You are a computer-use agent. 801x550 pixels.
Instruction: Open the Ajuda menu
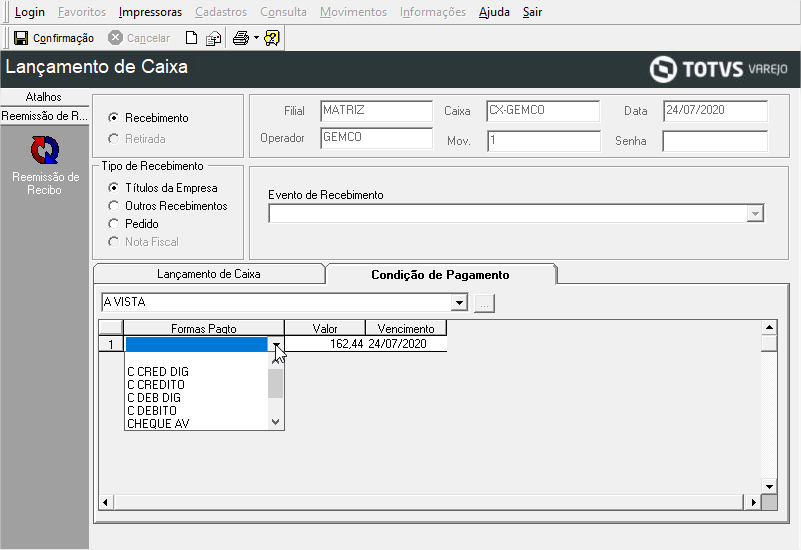tap(494, 12)
